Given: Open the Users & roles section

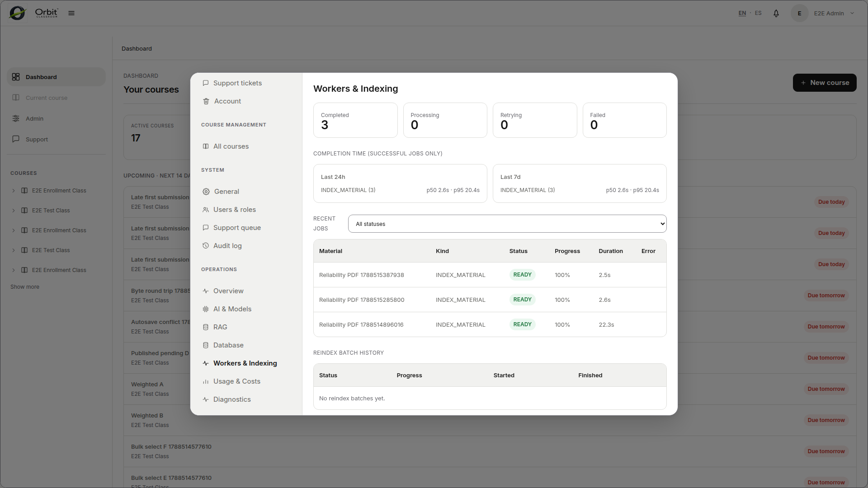Looking at the screenshot, I should pos(235,210).
